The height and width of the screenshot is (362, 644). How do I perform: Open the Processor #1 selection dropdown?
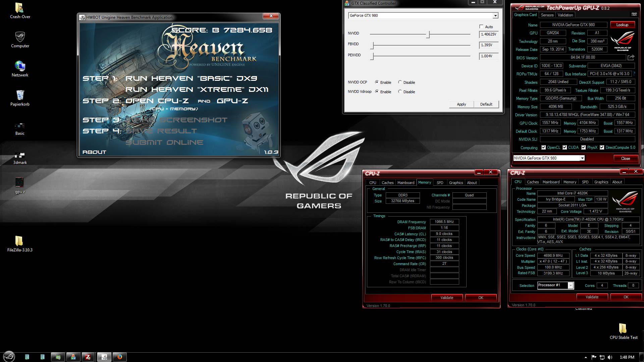(571, 285)
